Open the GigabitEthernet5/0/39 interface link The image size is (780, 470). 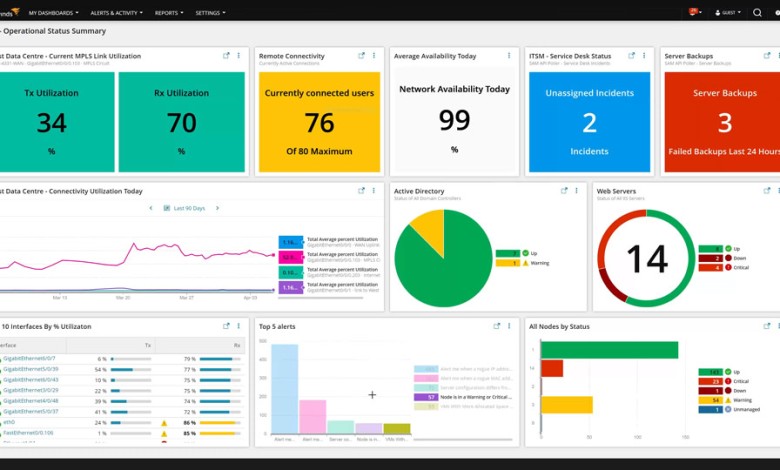coord(30,369)
